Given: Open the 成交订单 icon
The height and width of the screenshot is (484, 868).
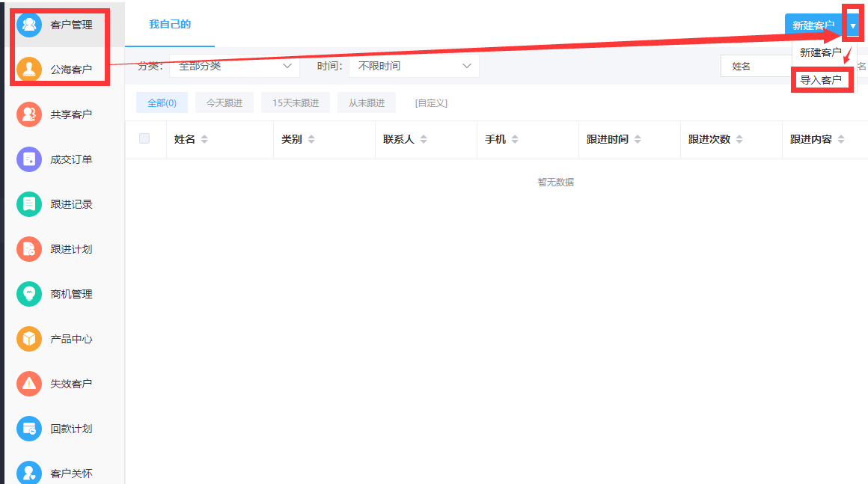Looking at the screenshot, I should [29, 159].
